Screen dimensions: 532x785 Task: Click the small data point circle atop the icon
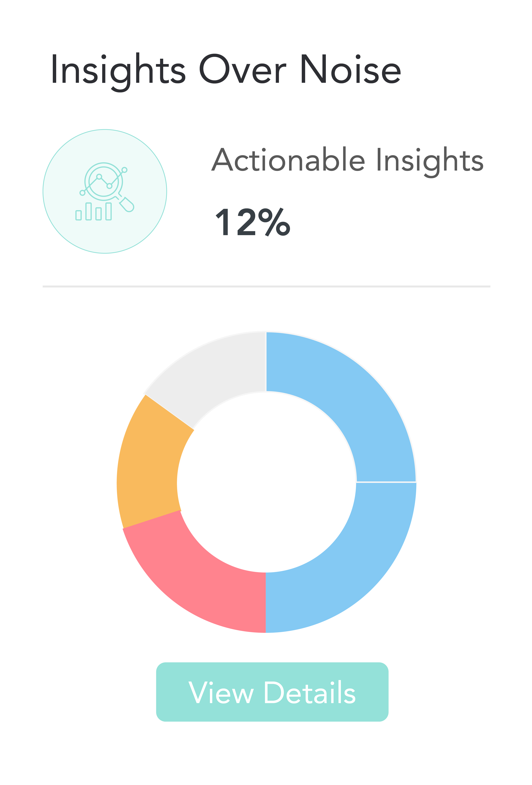click(x=124, y=170)
